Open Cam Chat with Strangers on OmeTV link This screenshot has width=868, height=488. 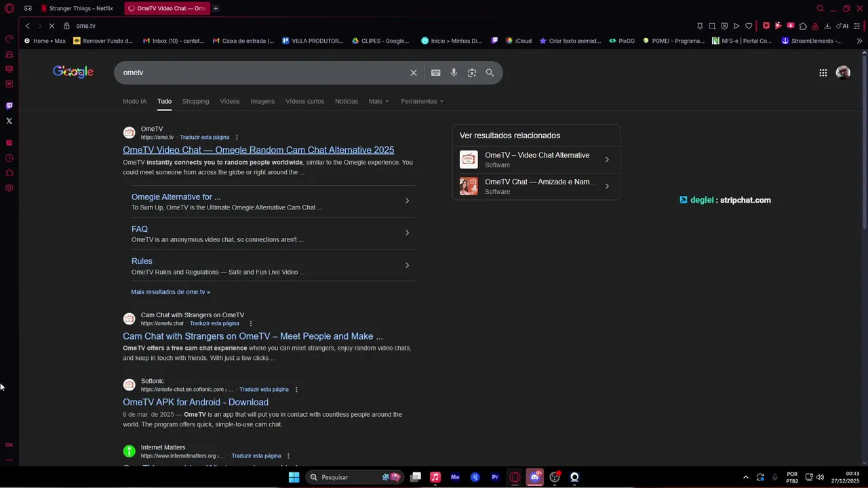tap(253, 336)
